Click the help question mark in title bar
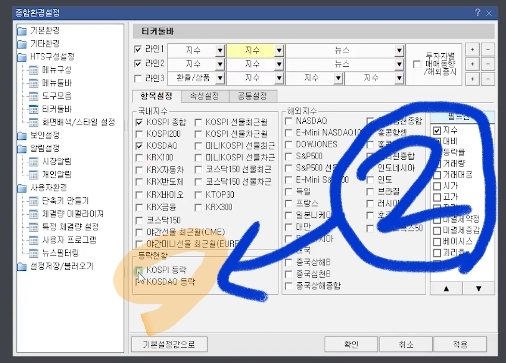Image resolution: width=506 pixels, height=363 pixels. click(x=477, y=13)
